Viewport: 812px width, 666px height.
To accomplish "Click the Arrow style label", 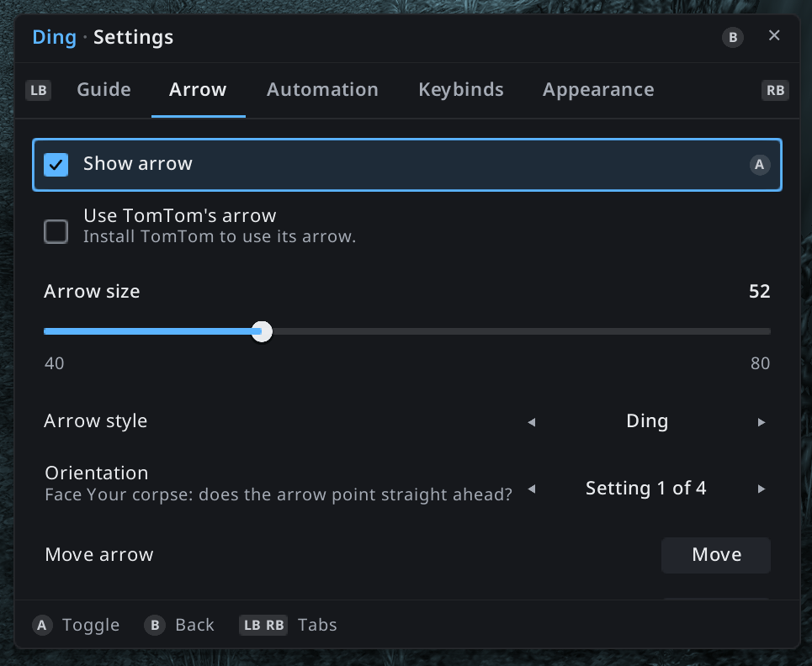I will (95, 421).
